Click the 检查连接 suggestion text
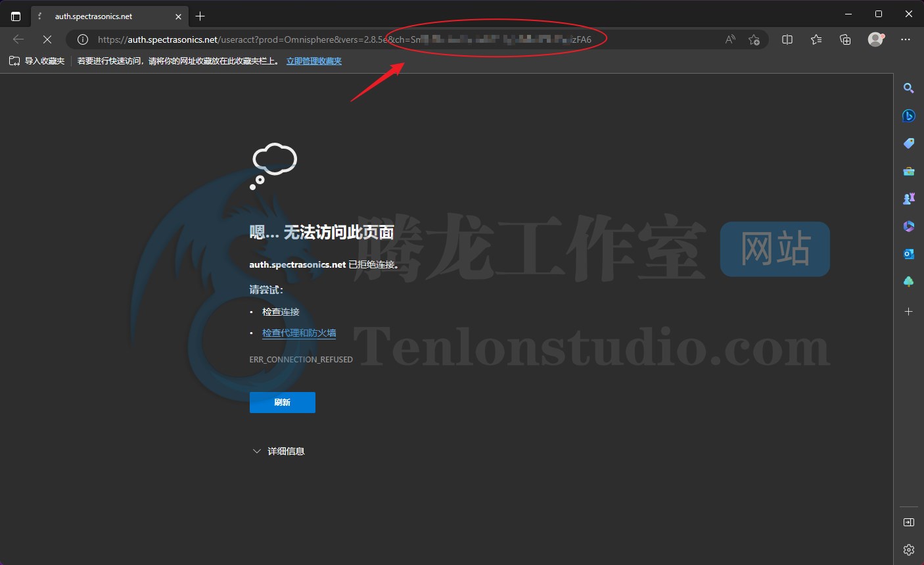The image size is (924, 565). point(281,312)
